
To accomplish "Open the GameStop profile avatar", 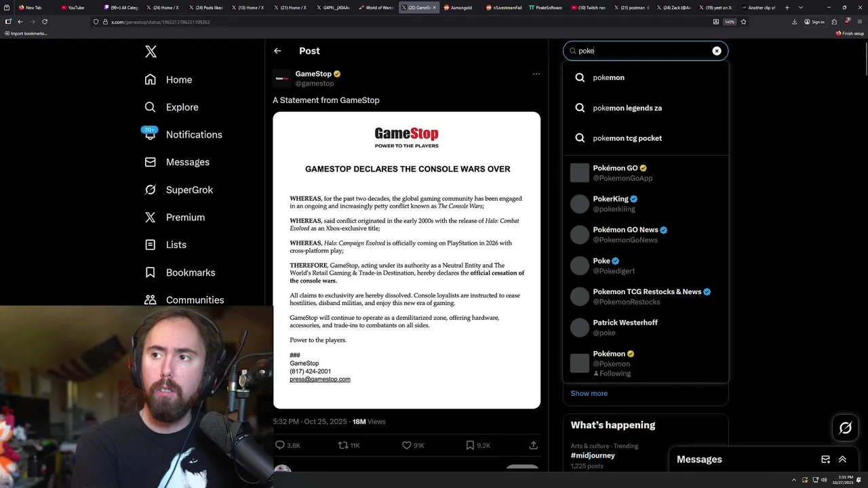I will click(282, 79).
